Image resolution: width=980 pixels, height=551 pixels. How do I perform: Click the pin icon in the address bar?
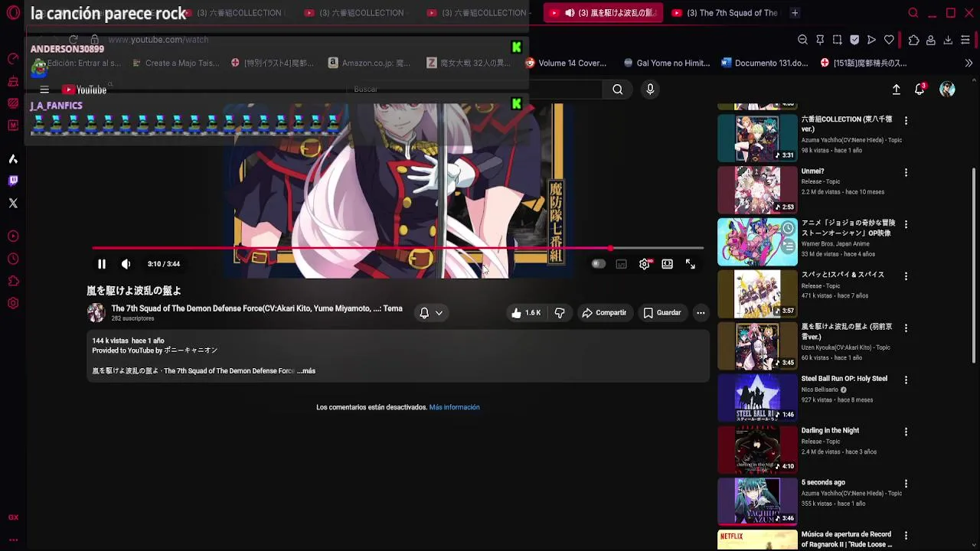coord(820,40)
